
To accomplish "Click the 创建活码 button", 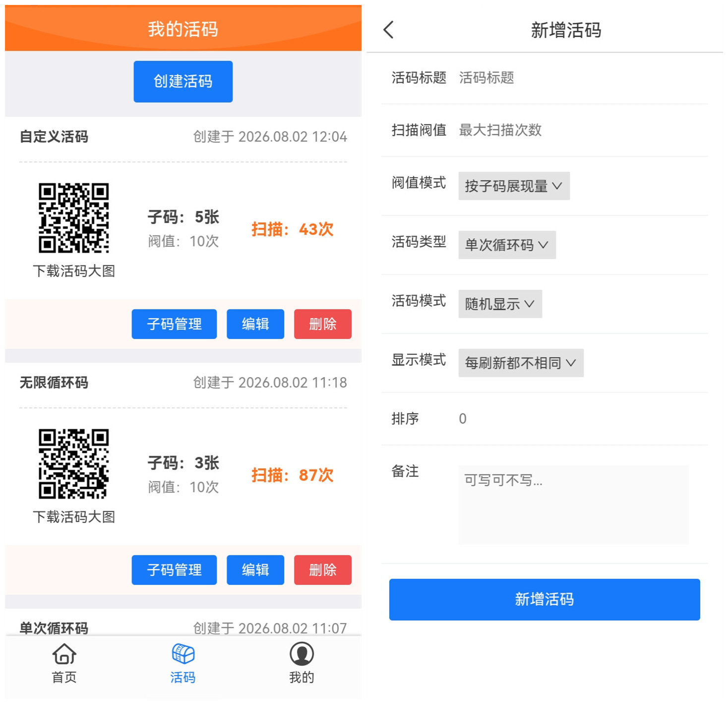I will pyautogui.click(x=183, y=82).
